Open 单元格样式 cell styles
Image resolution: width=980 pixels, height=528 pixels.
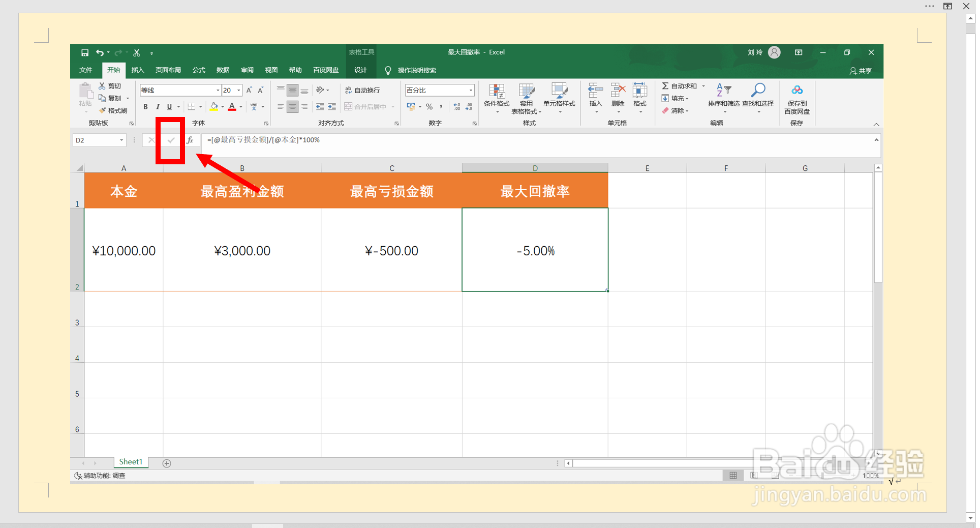[559, 99]
